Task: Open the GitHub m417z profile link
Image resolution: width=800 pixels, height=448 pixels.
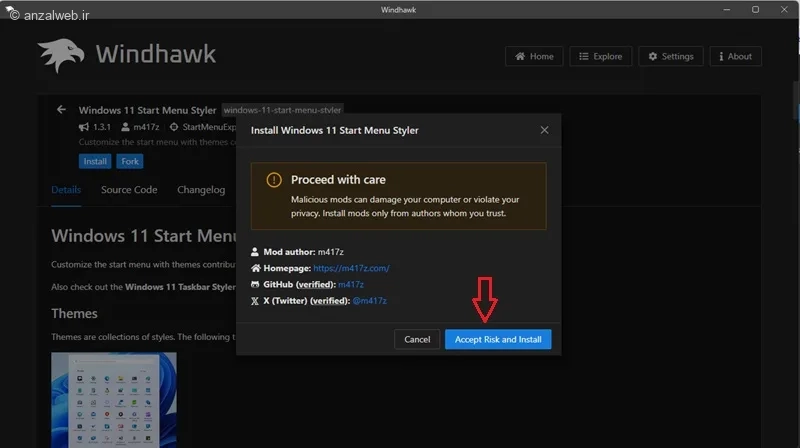Action: [353, 284]
